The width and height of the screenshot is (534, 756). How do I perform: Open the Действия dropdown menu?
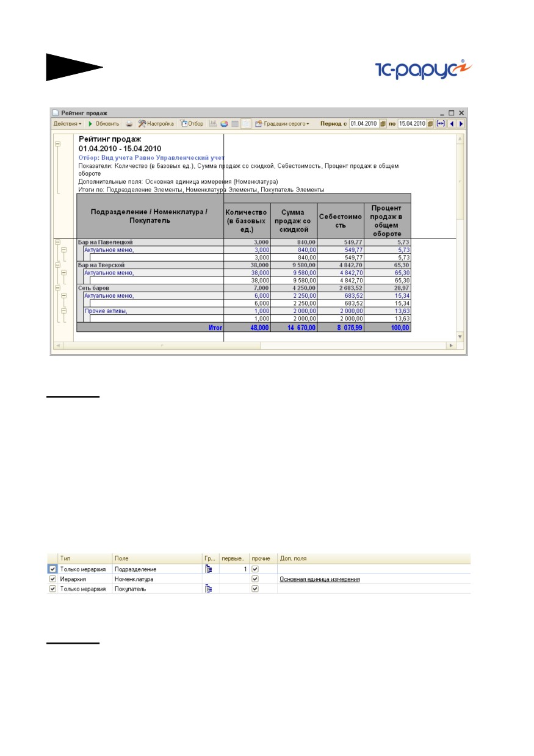point(67,123)
